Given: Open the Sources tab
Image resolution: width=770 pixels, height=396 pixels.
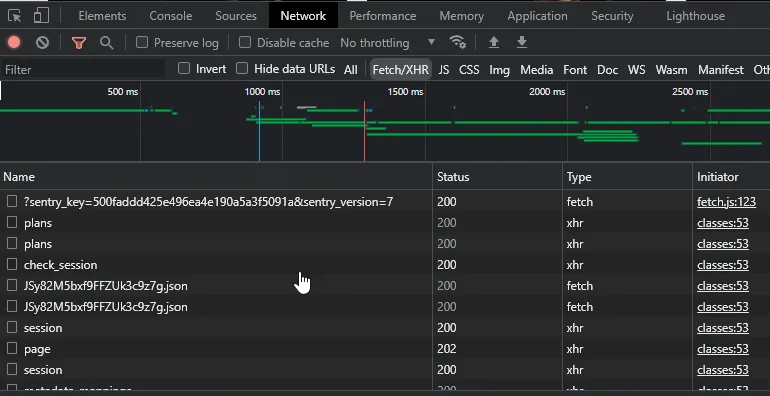Looking at the screenshot, I should [236, 16].
